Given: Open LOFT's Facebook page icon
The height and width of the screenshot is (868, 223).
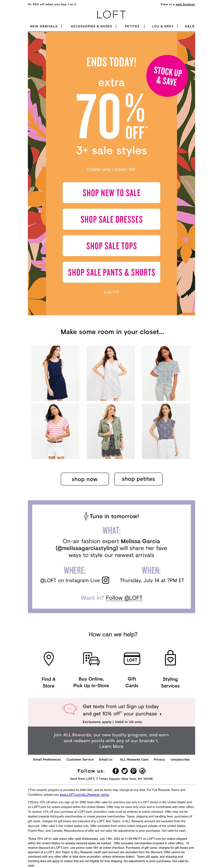Looking at the screenshot, I should [x=116, y=771].
